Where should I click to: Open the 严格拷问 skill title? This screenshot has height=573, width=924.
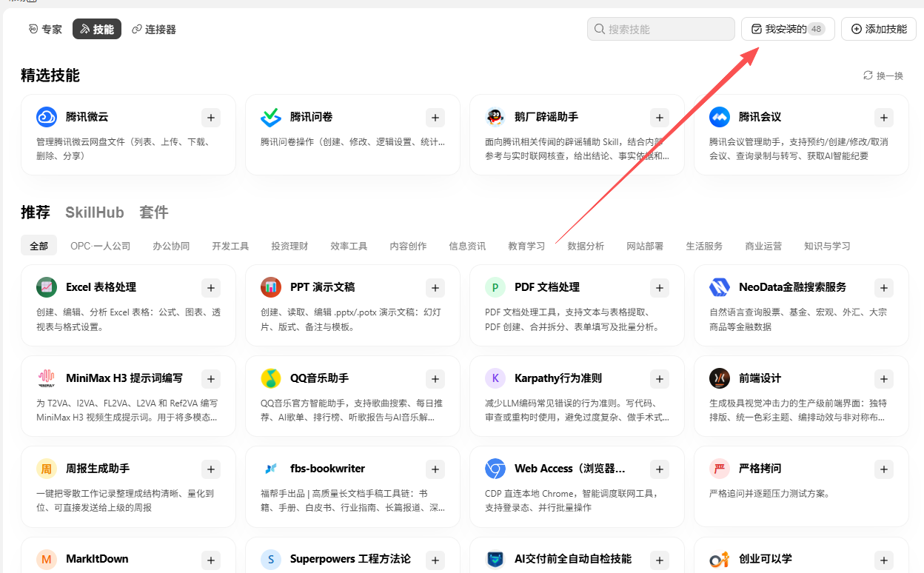pyautogui.click(x=760, y=469)
